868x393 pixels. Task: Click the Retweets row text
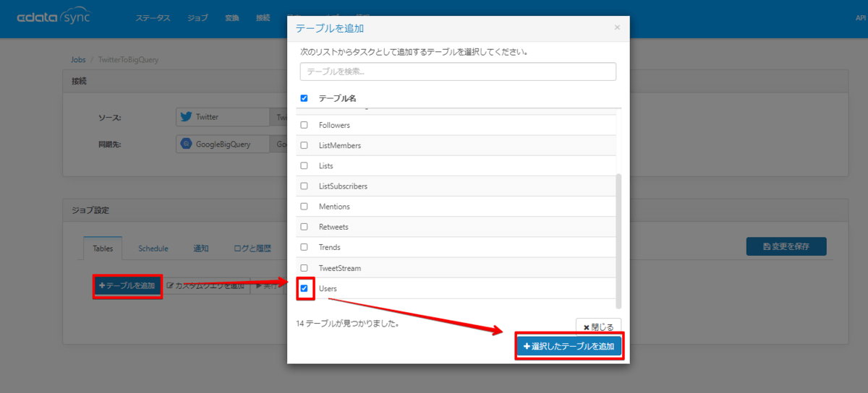coord(333,227)
